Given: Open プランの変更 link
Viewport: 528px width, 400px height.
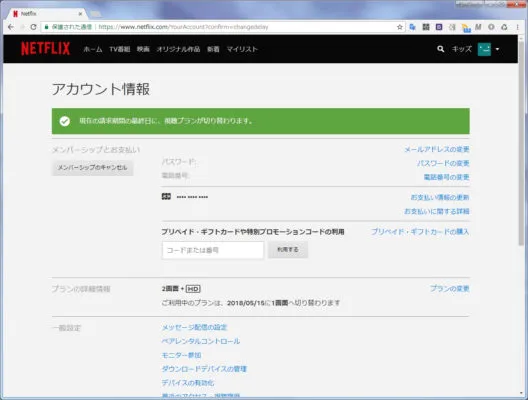Looking at the screenshot, I should point(450,289).
